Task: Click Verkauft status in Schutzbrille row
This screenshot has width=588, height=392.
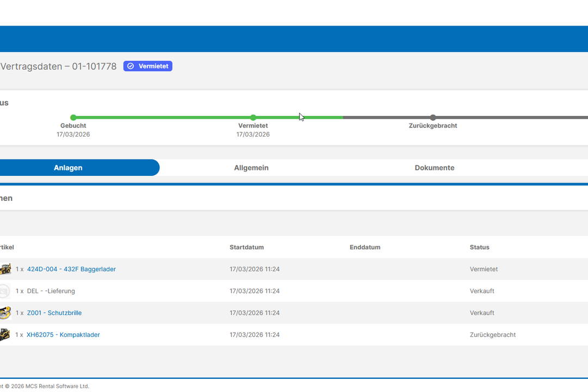Action: (482, 313)
